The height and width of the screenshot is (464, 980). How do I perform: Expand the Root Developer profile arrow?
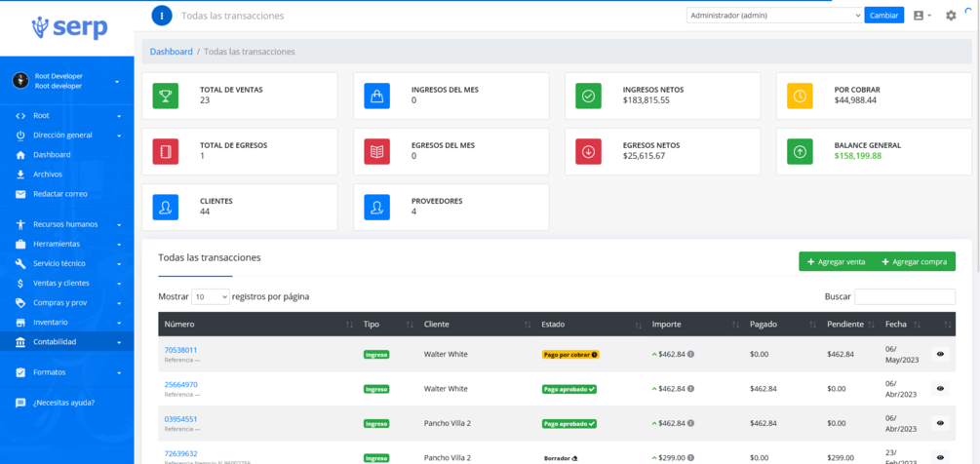[117, 81]
